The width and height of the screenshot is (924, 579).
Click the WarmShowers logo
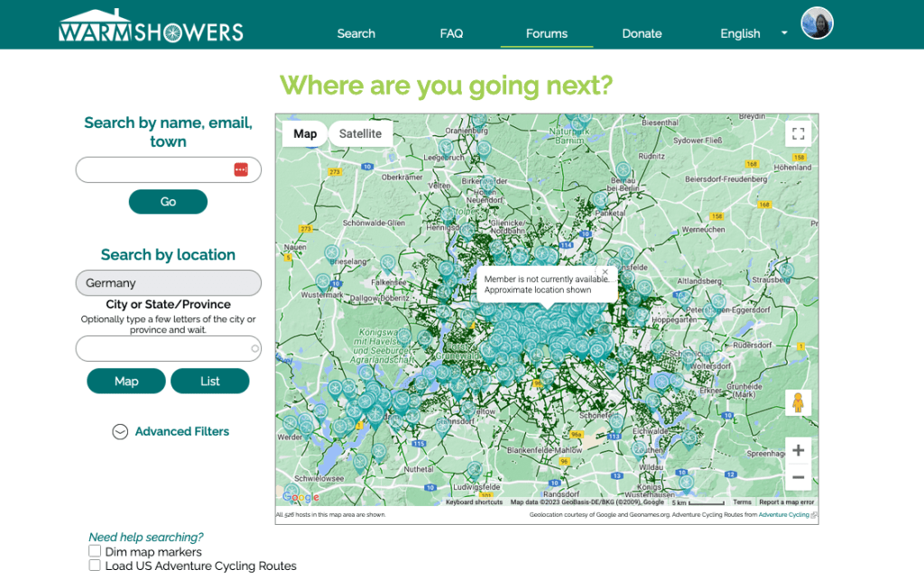click(x=151, y=26)
